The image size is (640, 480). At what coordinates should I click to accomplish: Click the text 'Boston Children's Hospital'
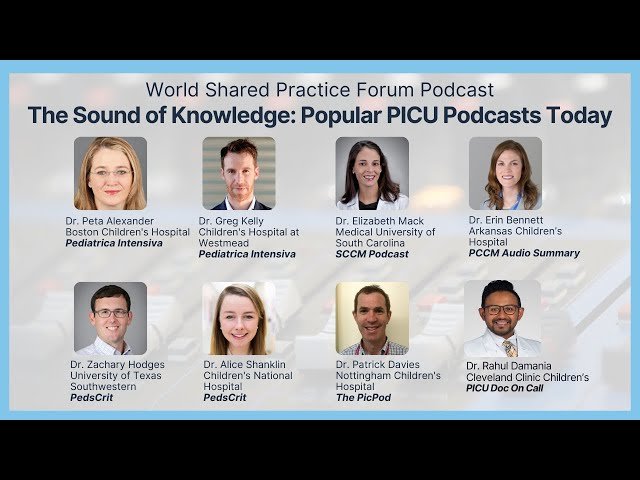click(x=127, y=232)
